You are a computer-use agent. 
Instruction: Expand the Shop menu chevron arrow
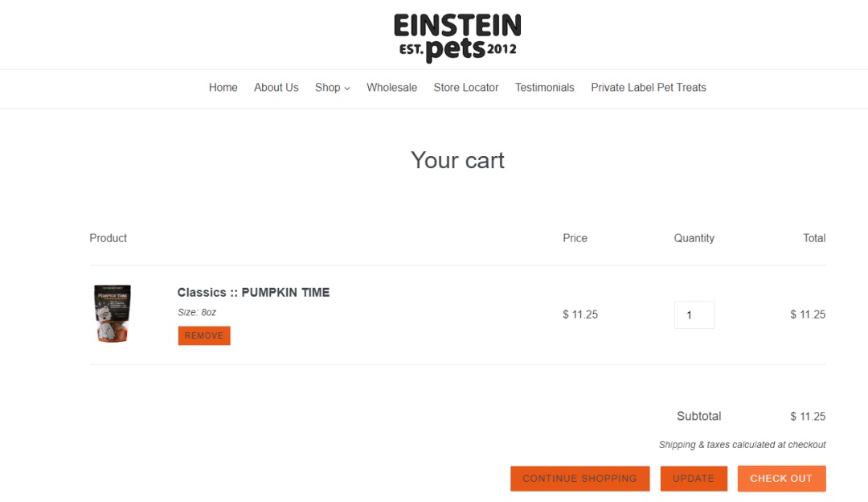(x=347, y=88)
